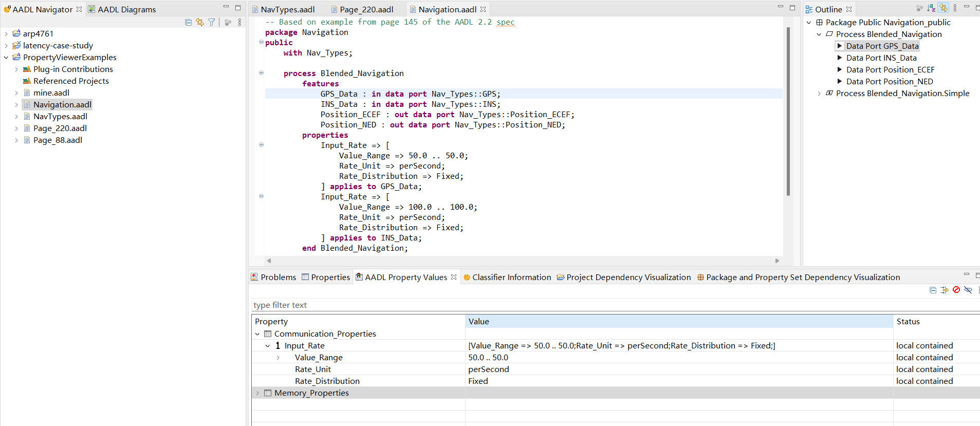Collapse all in Property Values toolbar
The width and height of the screenshot is (980, 426).
(933, 290)
